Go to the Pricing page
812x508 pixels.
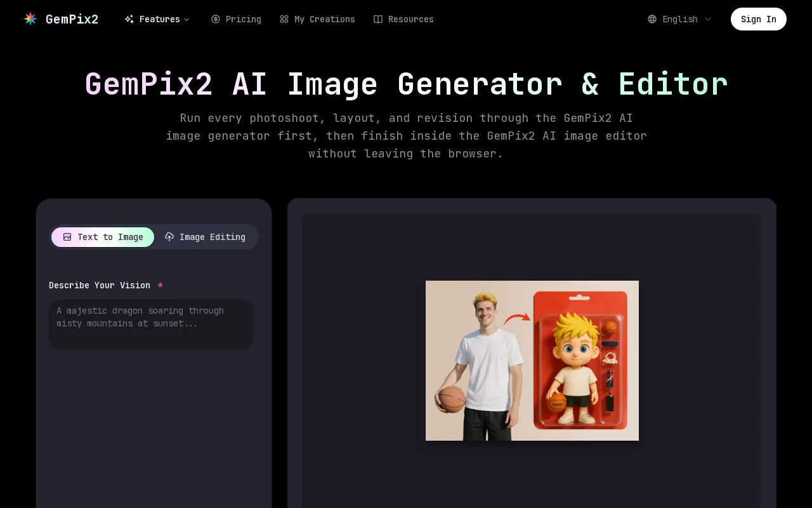click(x=236, y=19)
